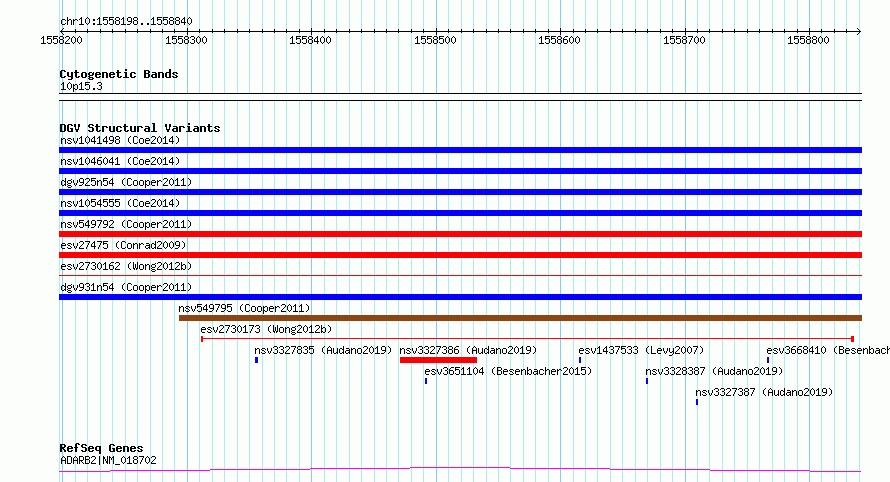Open the ADARB2|NM_018702 gene label

[x=108, y=460]
